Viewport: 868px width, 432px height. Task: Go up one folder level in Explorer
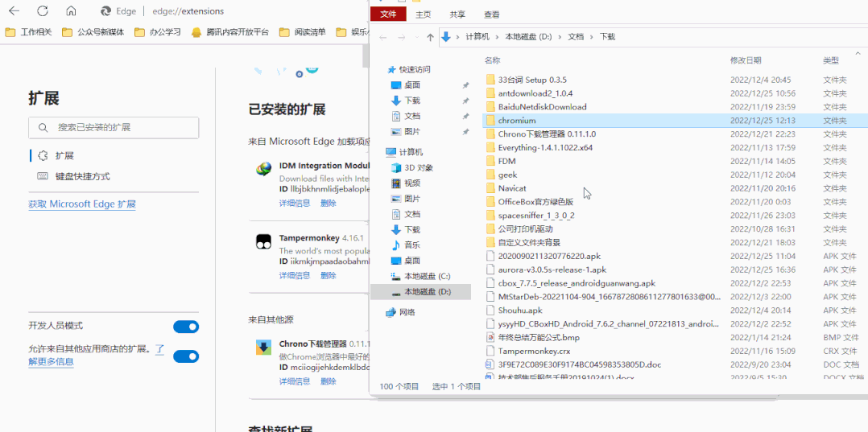(430, 37)
